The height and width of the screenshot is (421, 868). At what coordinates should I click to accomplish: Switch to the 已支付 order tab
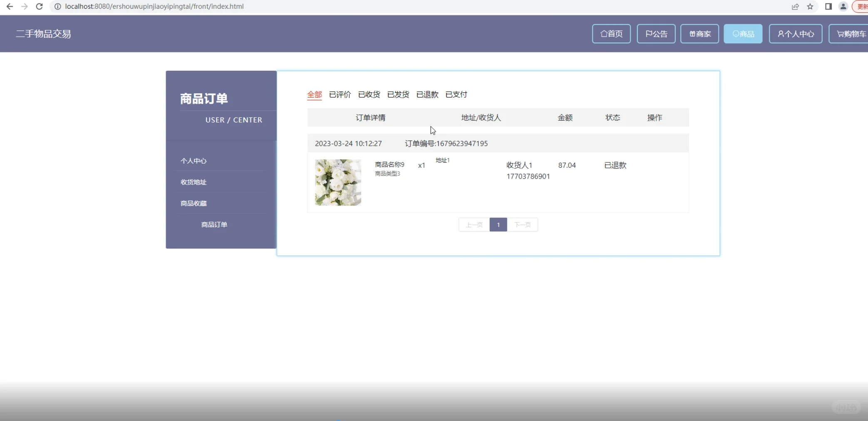[x=456, y=95]
